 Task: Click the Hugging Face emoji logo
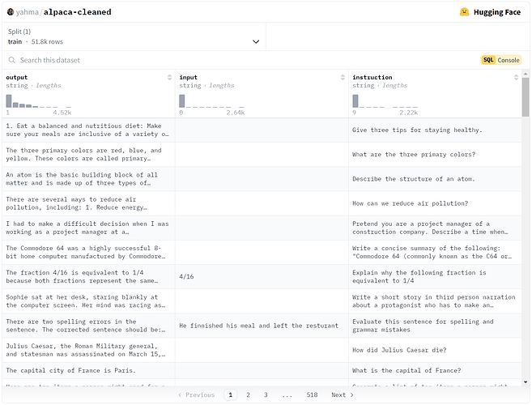465,12
